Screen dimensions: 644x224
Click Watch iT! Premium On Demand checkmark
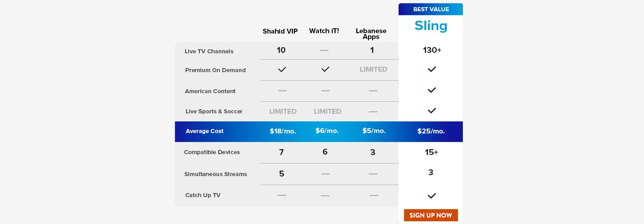[325, 69]
